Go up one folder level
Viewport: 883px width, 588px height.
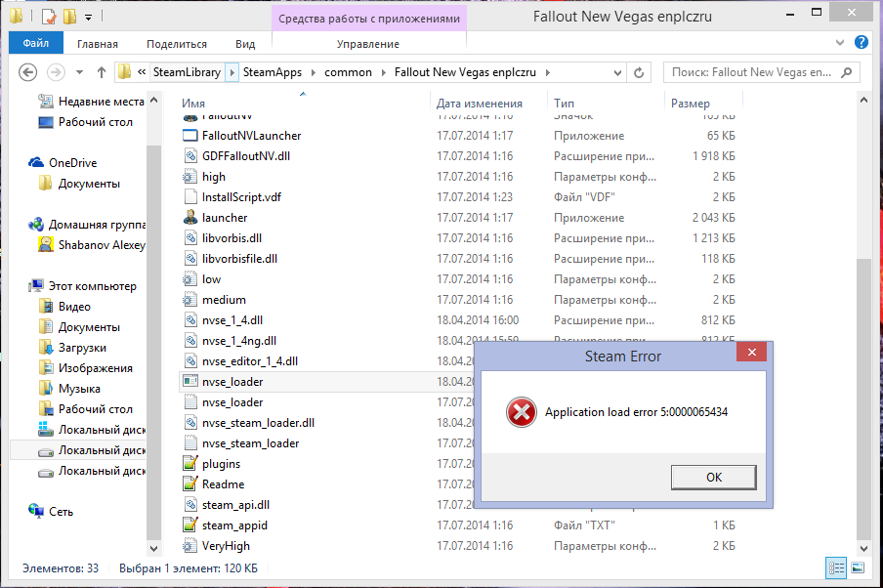pyautogui.click(x=102, y=72)
